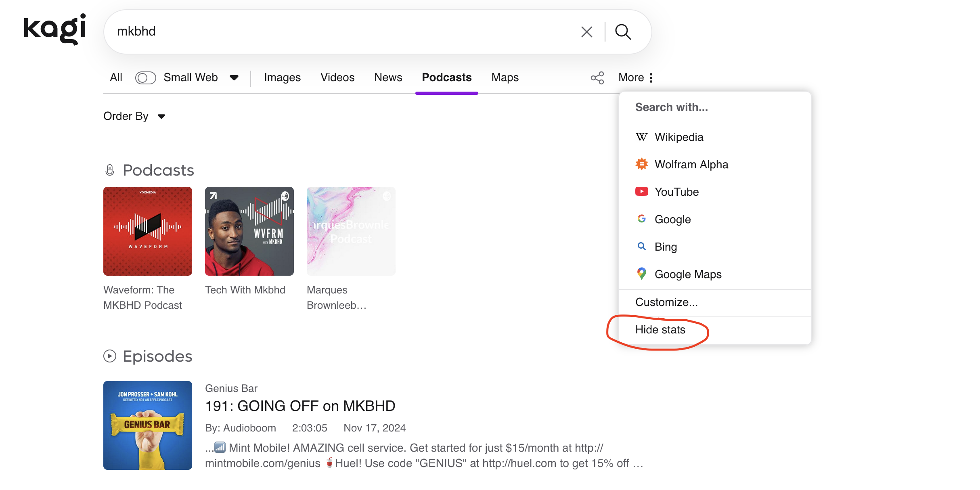Search with Bing from menu
Image resolution: width=980 pixels, height=490 pixels.
(x=666, y=247)
